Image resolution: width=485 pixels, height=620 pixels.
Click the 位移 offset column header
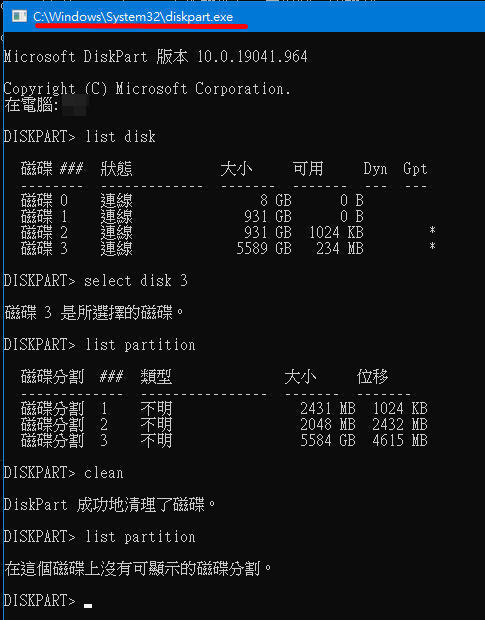pos(372,377)
